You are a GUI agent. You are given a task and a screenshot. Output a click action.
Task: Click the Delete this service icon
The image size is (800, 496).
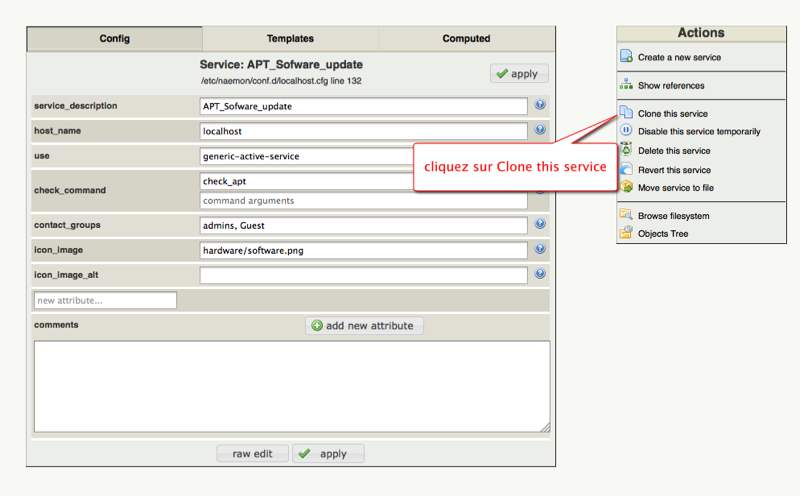pos(626,150)
